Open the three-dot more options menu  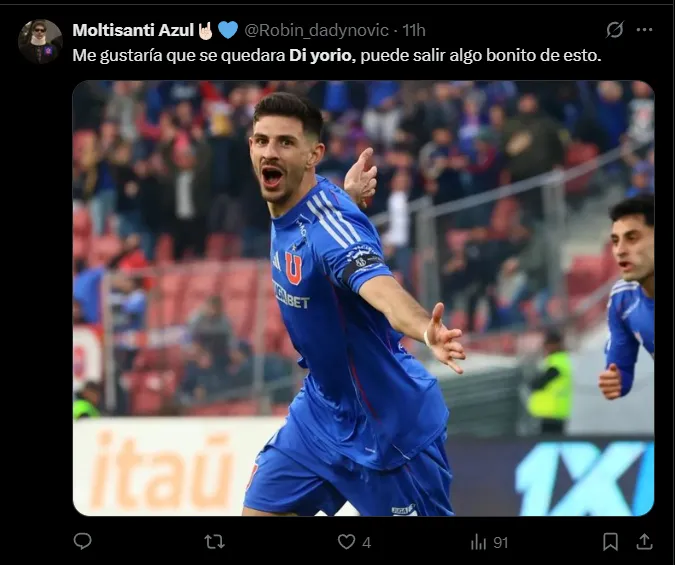pos(644,30)
